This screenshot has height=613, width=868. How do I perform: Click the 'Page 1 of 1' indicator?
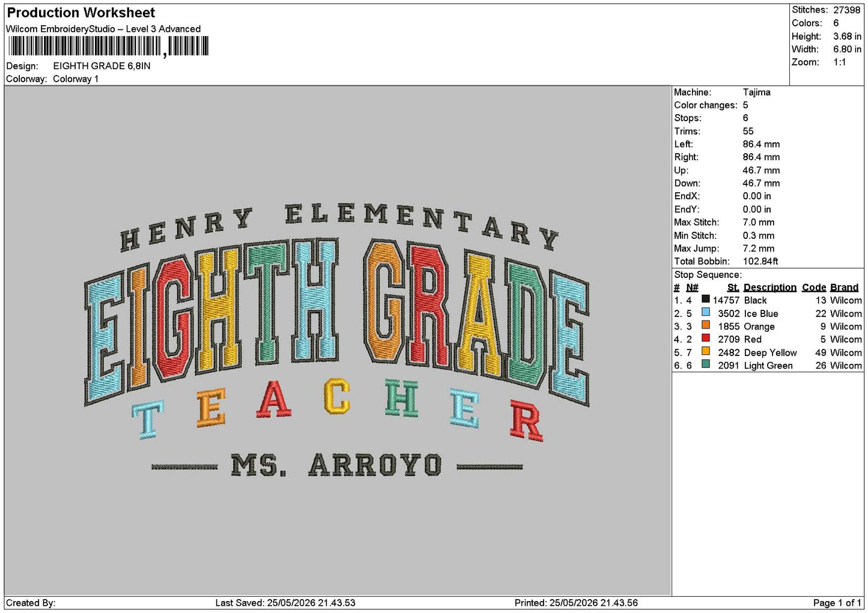click(837, 603)
